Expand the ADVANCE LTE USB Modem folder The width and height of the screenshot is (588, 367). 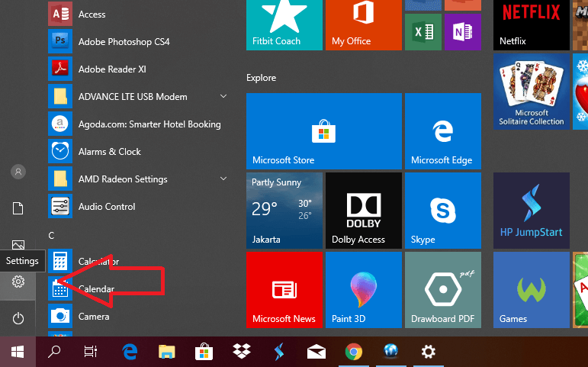[x=223, y=97]
